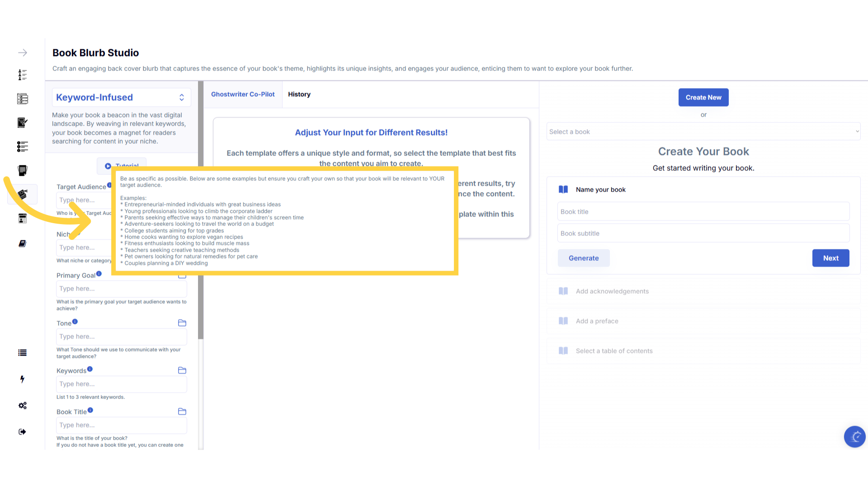This screenshot has height=488, width=868.
Task: Click the Book subtitle input field
Action: click(703, 234)
